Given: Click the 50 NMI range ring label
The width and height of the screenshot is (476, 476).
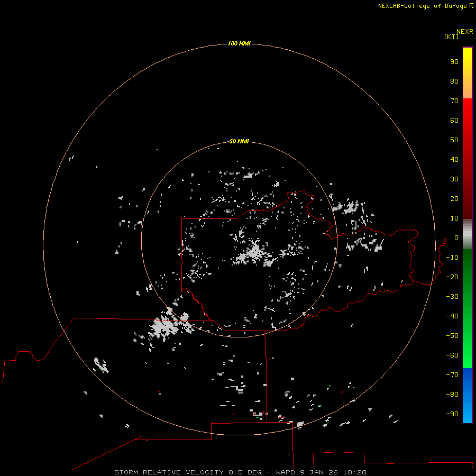Looking at the screenshot, I should (x=239, y=141).
